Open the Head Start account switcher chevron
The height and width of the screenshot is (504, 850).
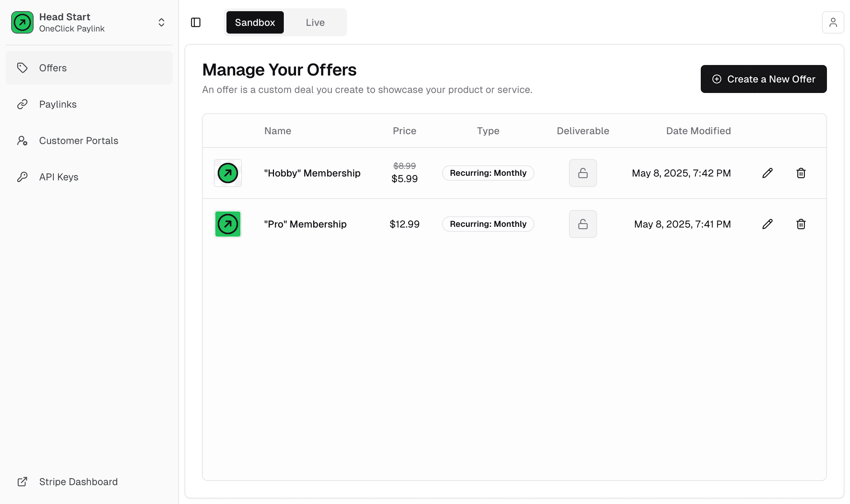tap(161, 22)
